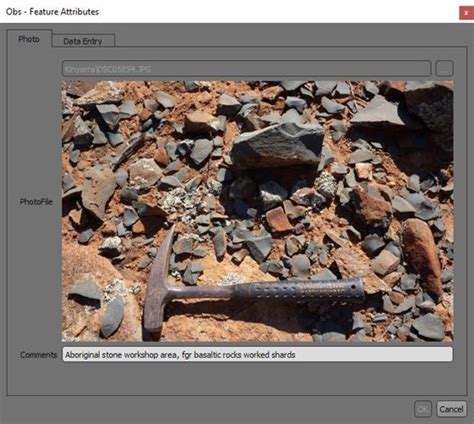Click the large grey rock in photo centre
The image size is (474, 424).
(x=278, y=146)
